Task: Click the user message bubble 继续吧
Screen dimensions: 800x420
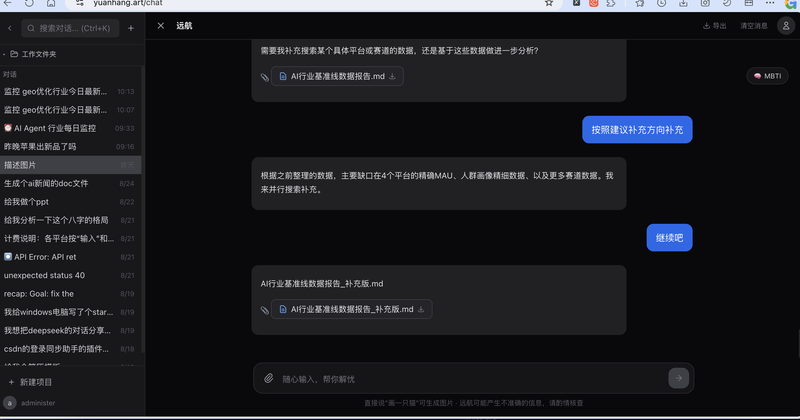Action: (669, 238)
